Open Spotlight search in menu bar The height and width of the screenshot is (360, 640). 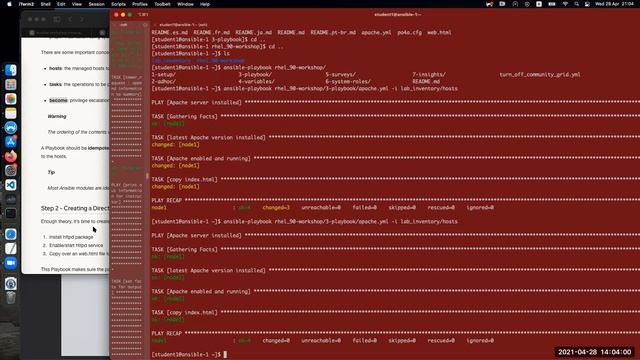(x=576, y=4)
